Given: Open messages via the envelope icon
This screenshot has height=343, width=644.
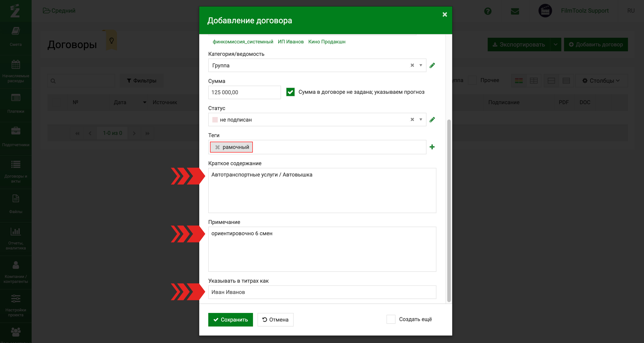Looking at the screenshot, I should (x=515, y=11).
